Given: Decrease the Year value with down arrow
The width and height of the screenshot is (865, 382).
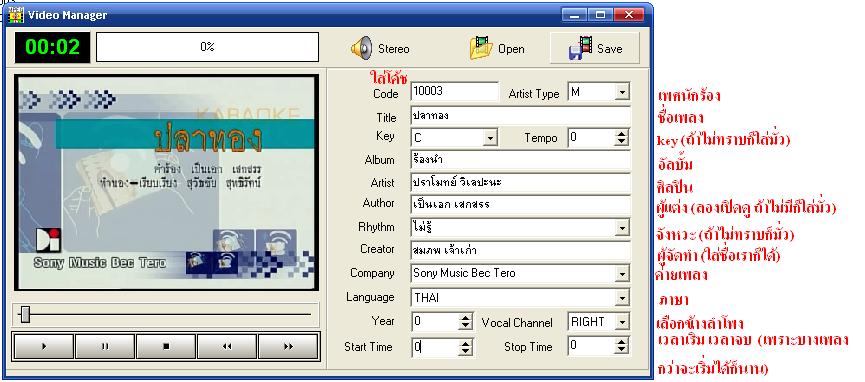Looking at the screenshot, I should click(x=466, y=326).
